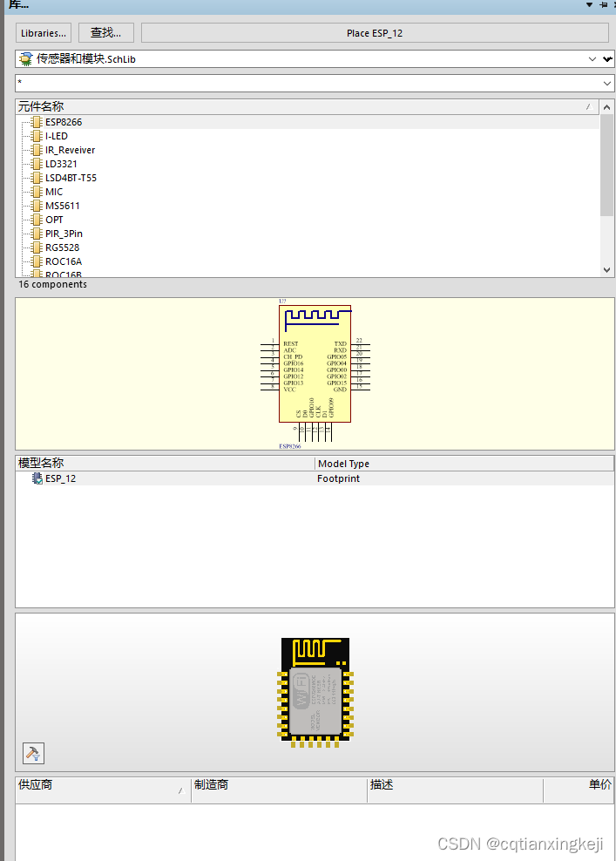Image resolution: width=616 pixels, height=861 pixels.
Task: Click the ESP_12 footprint icon
Action: [x=37, y=478]
